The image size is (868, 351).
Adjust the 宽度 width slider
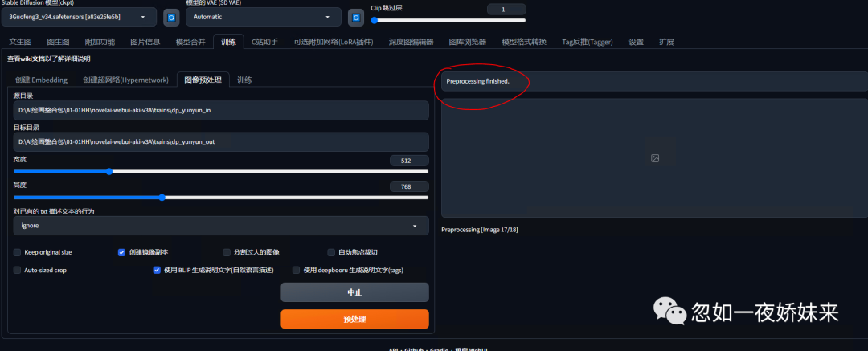click(x=221, y=172)
